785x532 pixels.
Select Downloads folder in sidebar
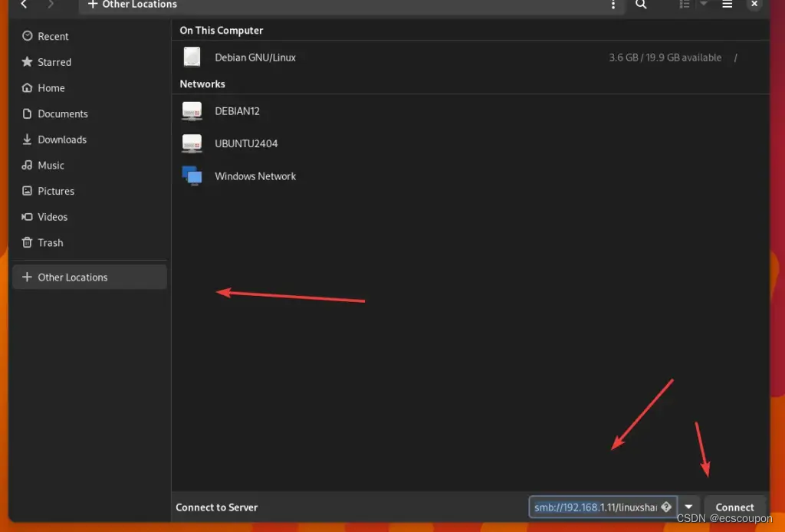61,140
